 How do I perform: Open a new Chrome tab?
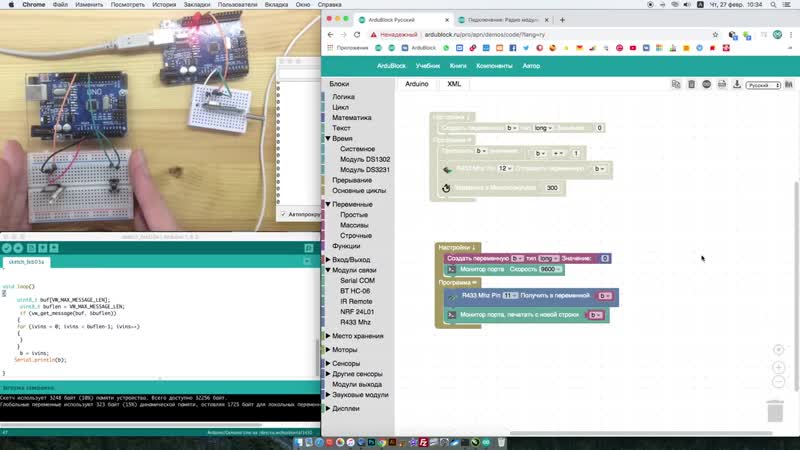click(562, 20)
